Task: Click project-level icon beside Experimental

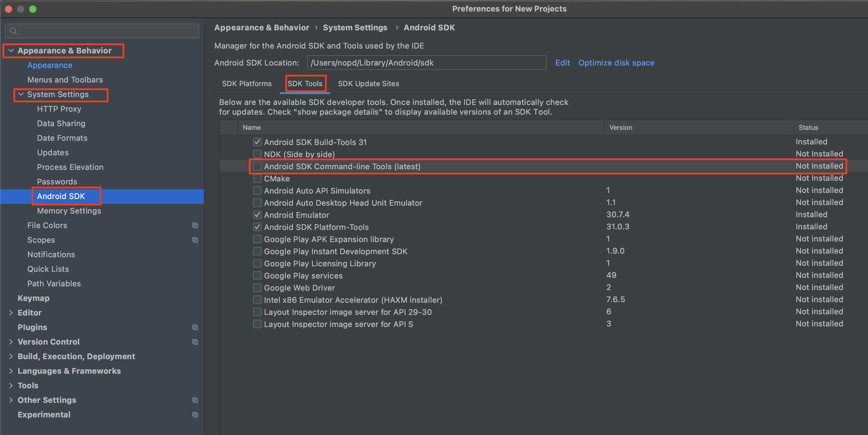Action: click(195, 414)
